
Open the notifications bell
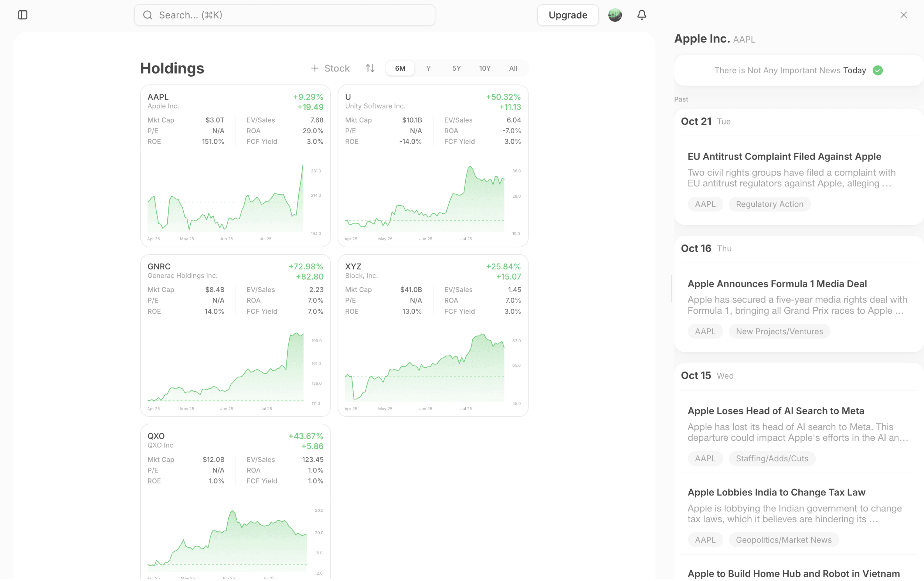[642, 15]
